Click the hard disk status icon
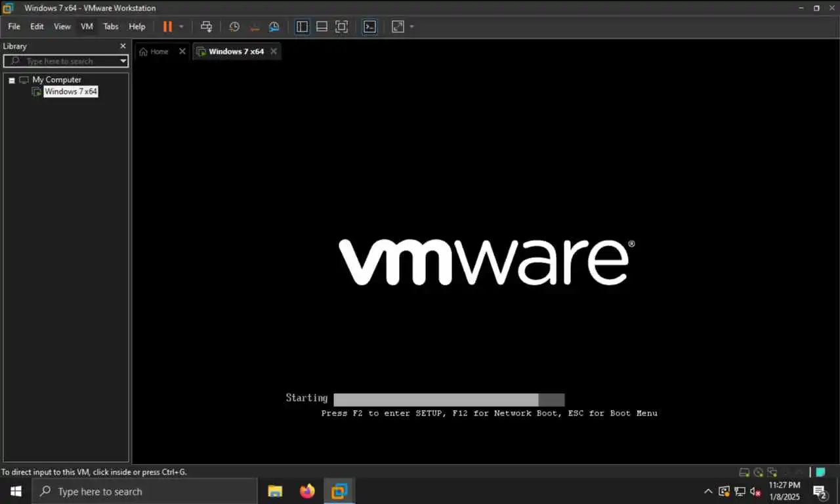The height and width of the screenshot is (504, 840). (744, 472)
